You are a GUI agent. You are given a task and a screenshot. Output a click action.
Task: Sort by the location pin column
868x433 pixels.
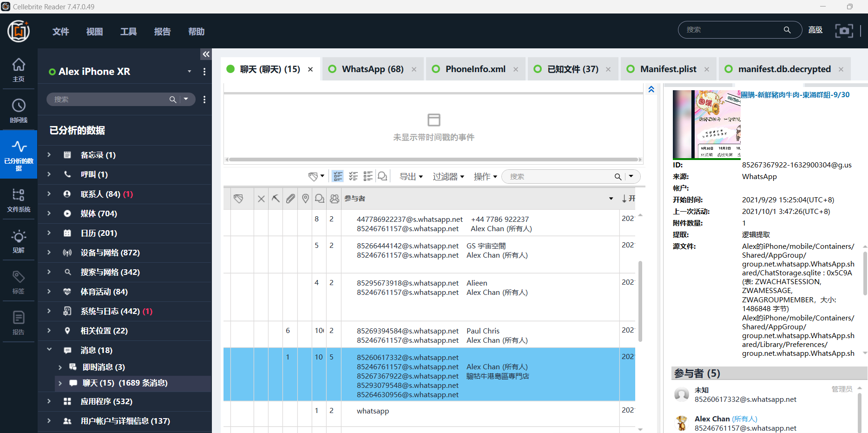click(x=305, y=199)
